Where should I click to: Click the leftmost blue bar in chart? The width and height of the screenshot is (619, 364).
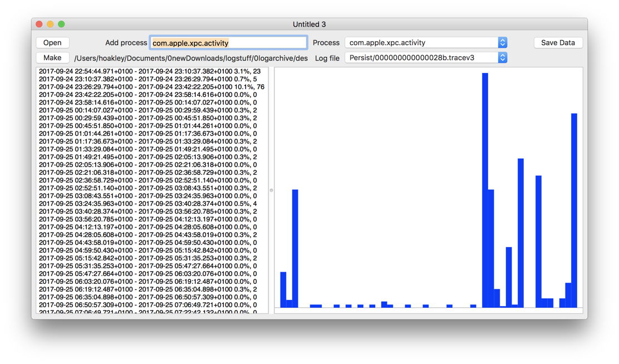click(x=283, y=289)
